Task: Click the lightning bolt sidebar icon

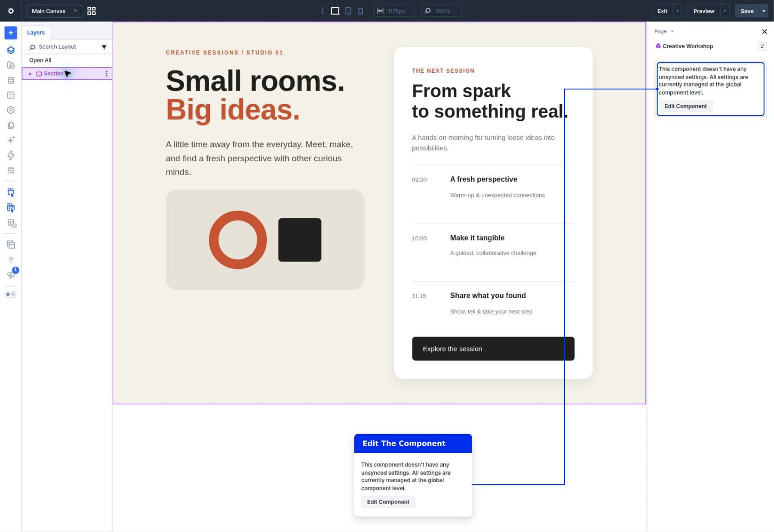Action: [x=11, y=155]
